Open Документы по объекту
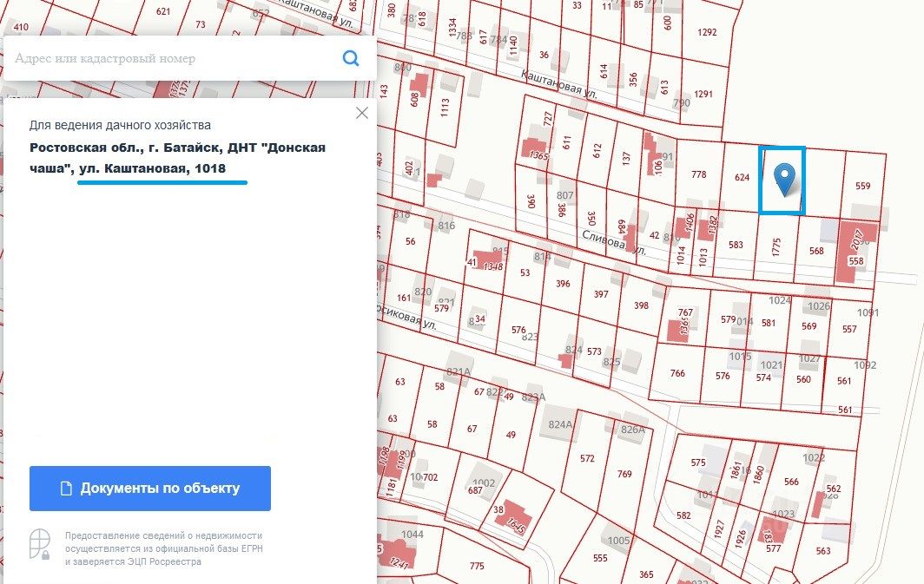The width and height of the screenshot is (924, 584). [x=150, y=488]
